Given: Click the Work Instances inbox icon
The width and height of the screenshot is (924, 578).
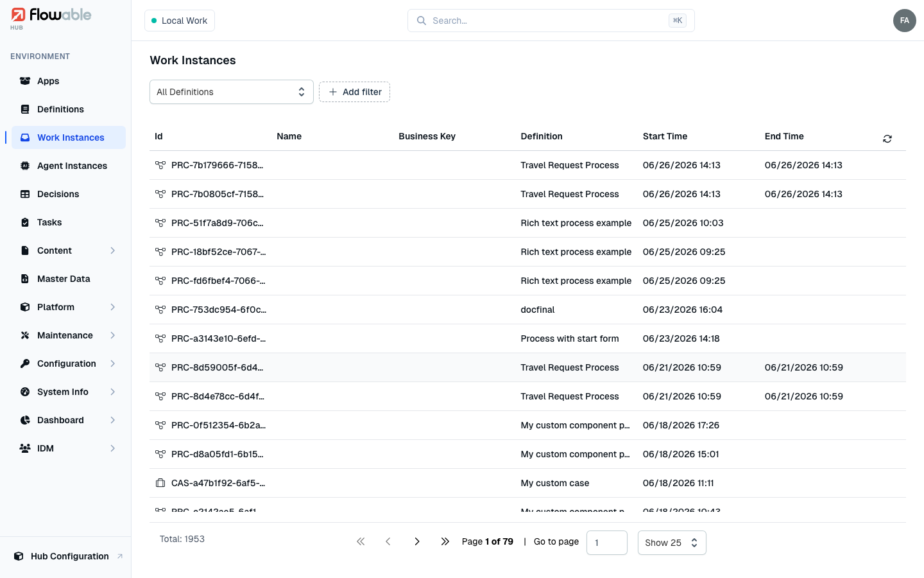Looking at the screenshot, I should pos(25,137).
